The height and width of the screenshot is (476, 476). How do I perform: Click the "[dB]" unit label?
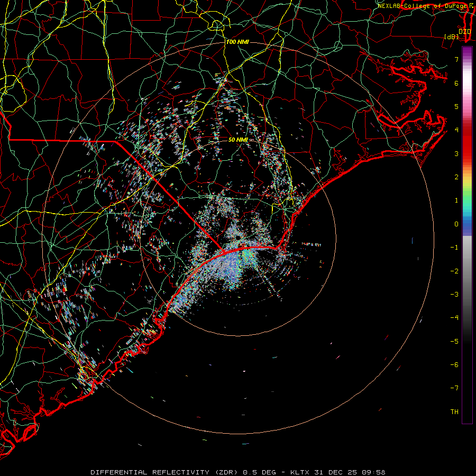pyautogui.click(x=452, y=36)
